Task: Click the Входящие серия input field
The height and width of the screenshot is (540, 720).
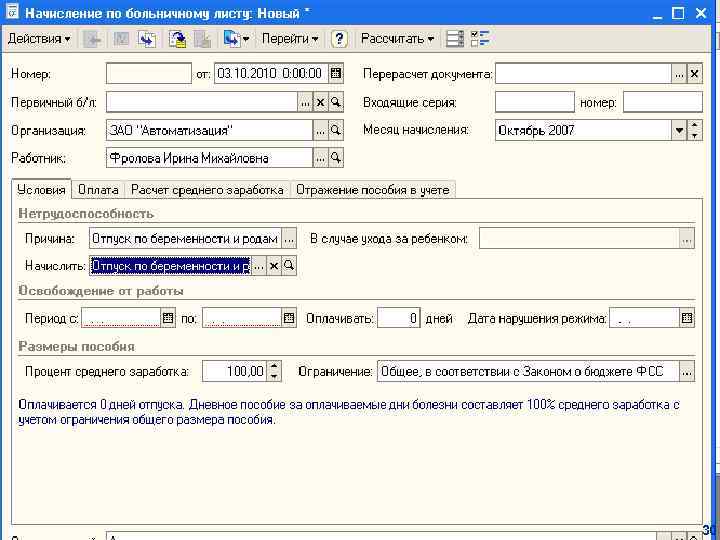Action: coord(535,102)
